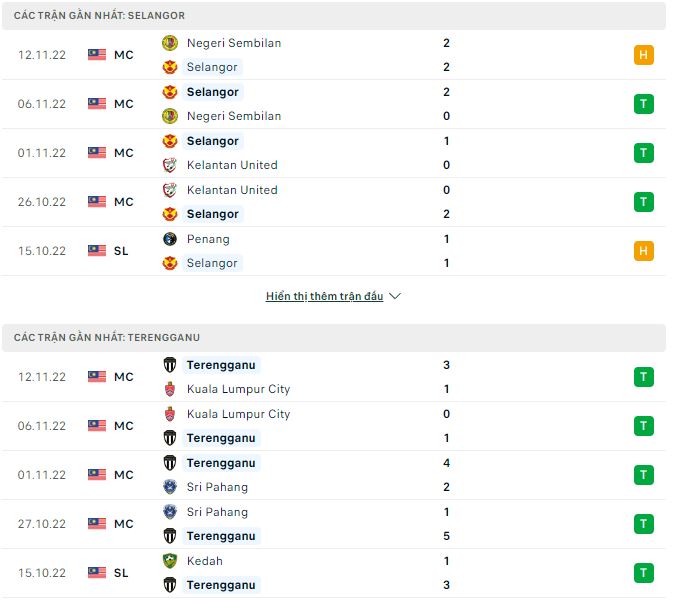Click Kedah team crest icon
The height and width of the screenshot is (600, 674).
click(x=169, y=561)
